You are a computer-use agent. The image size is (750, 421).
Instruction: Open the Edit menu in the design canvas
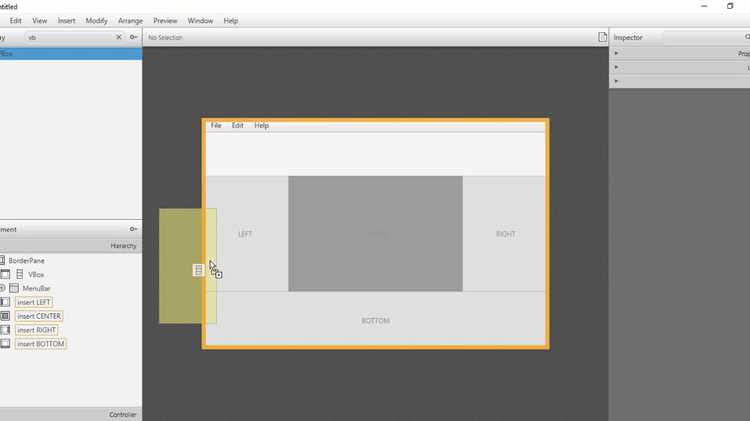(237, 125)
